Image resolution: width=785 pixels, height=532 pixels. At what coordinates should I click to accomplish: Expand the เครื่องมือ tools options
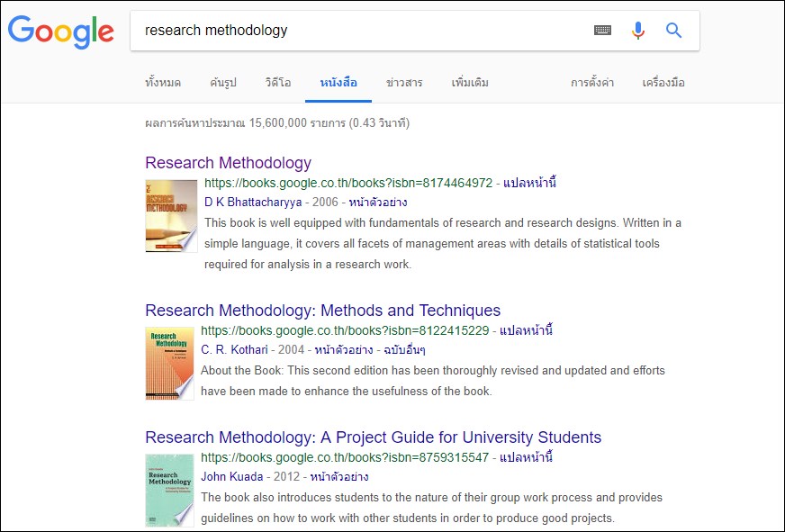[663, 83]
